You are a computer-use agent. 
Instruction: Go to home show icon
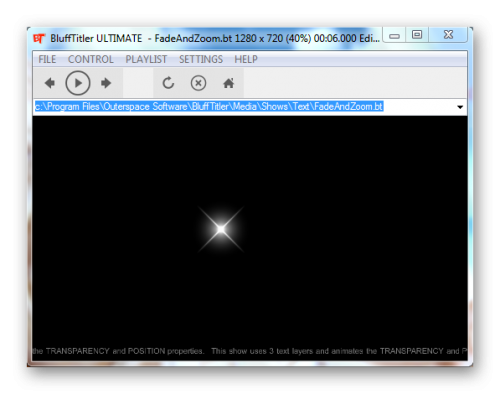[x=228, y=83]
